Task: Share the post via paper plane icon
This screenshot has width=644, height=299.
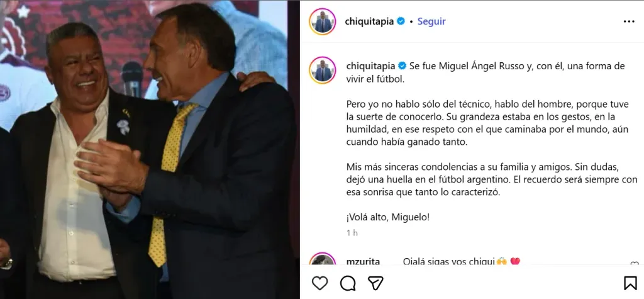Action: click(375, 283)
